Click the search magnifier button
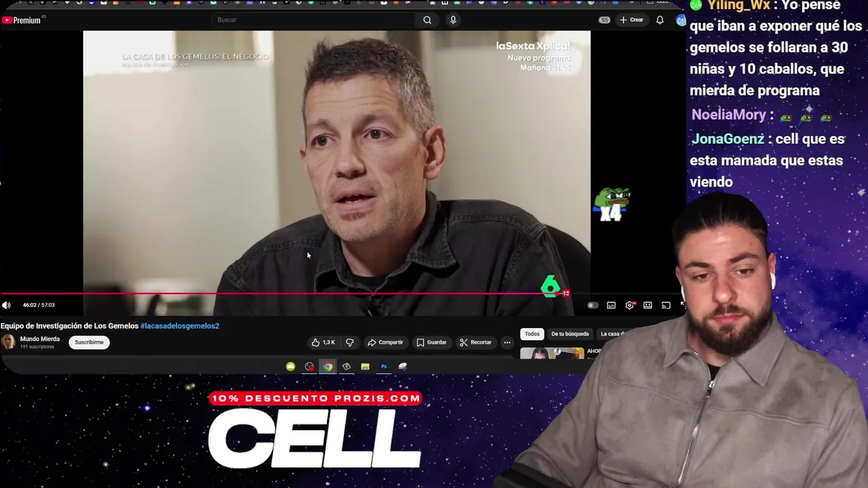 pos(427,20)
